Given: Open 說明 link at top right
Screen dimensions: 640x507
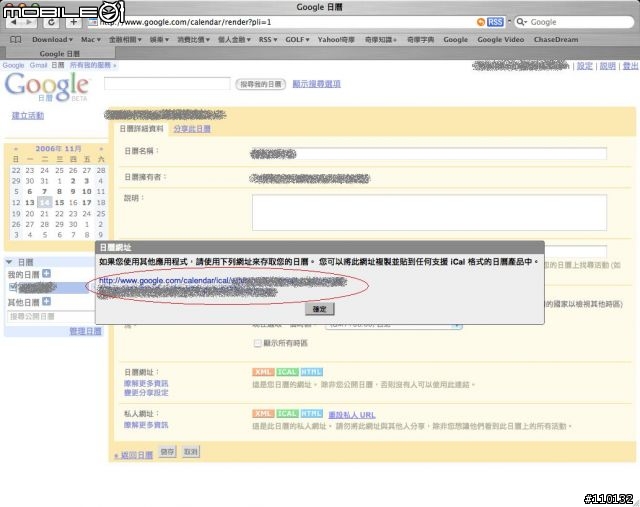Looking at the screenshot, I should coord(607,66).
